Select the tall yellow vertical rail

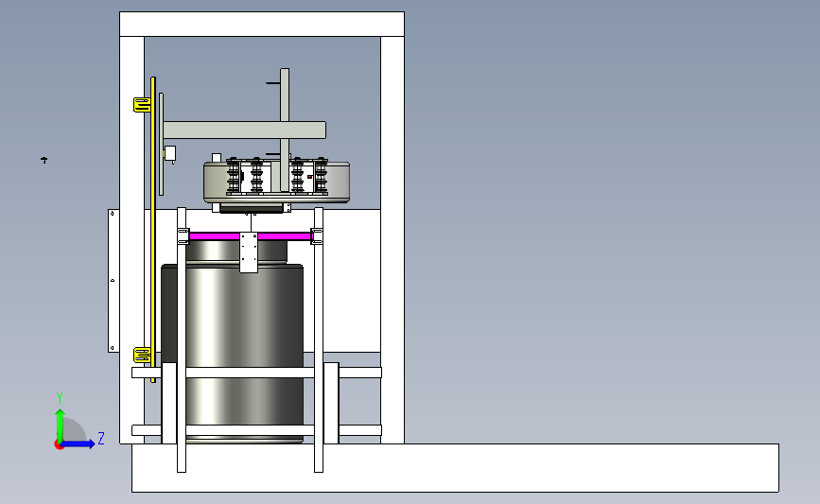153,230
